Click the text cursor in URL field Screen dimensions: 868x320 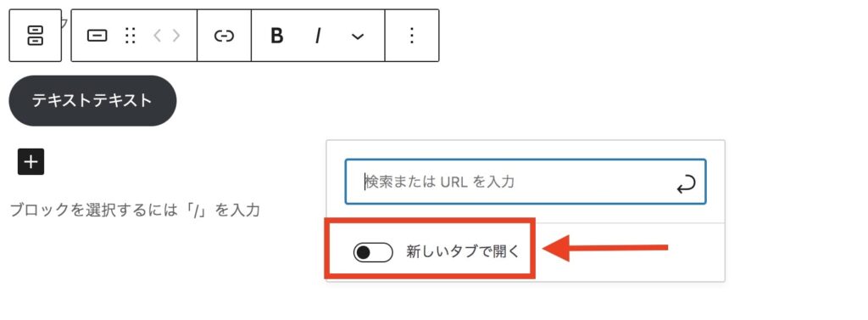(x=364, y=182)
